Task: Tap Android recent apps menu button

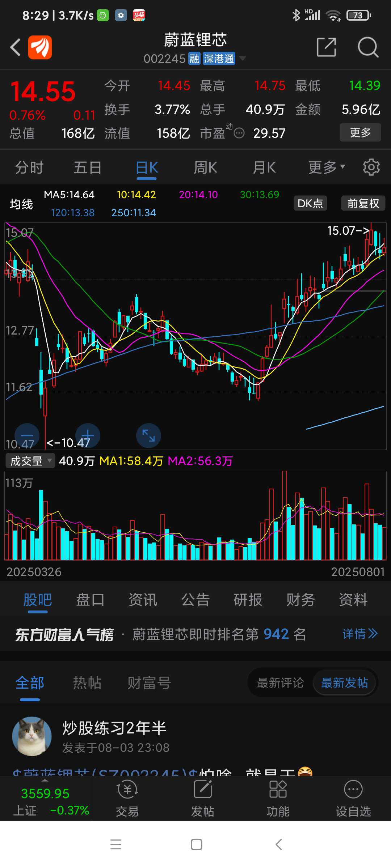Action: pyautogui.click(x=116, y=844)
